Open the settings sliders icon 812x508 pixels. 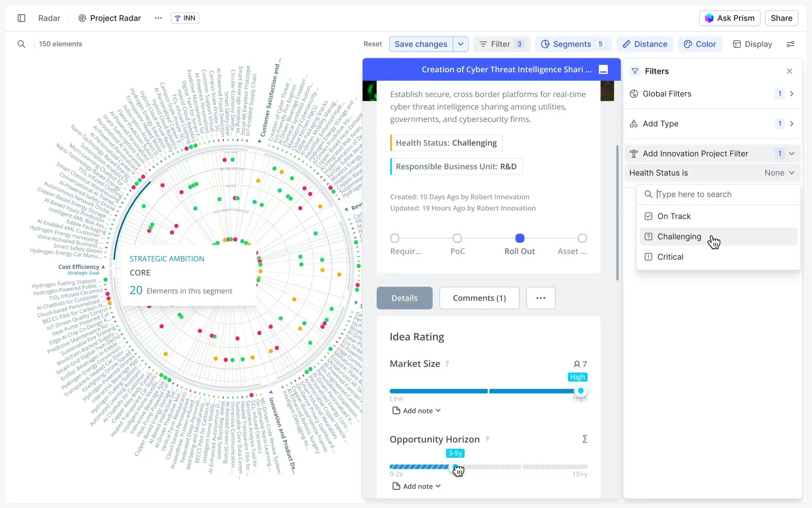[790, 44]
